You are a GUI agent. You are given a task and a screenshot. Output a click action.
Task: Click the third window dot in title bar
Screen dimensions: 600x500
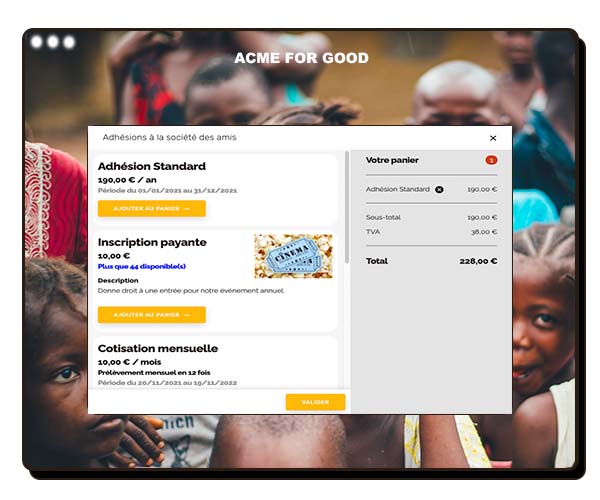(x=69, y=42)
